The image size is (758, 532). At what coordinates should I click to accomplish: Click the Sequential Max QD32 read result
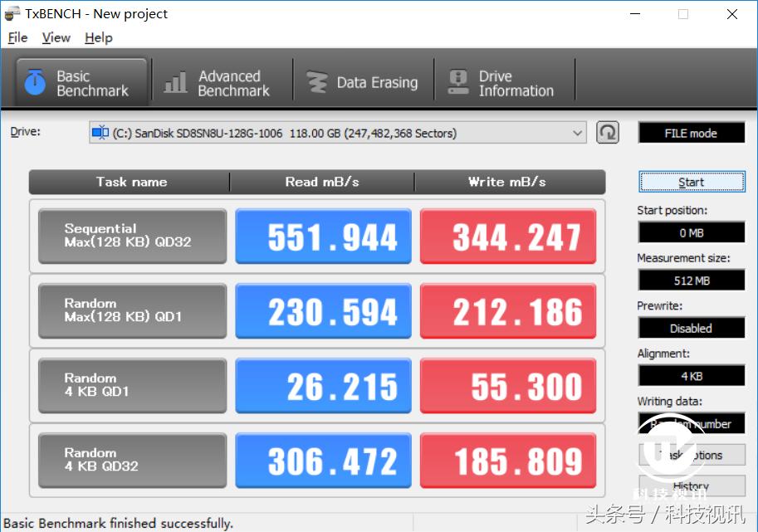coord(323,236)
